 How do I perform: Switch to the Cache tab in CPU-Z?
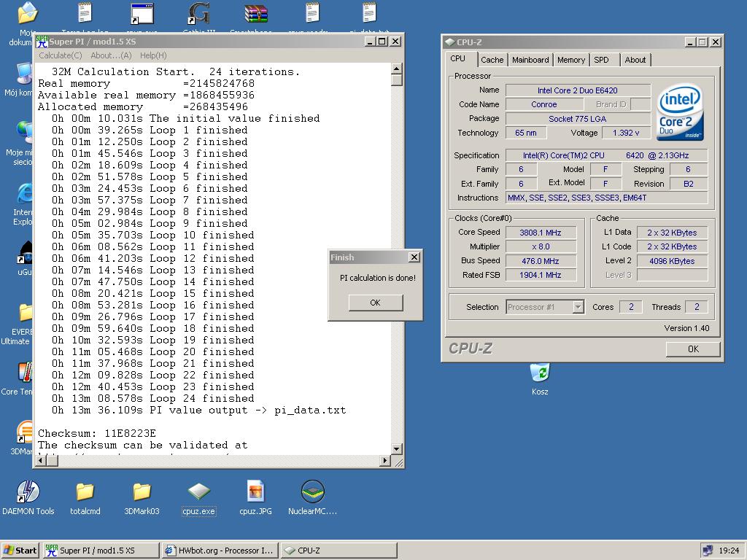click(x=492, y=60)
